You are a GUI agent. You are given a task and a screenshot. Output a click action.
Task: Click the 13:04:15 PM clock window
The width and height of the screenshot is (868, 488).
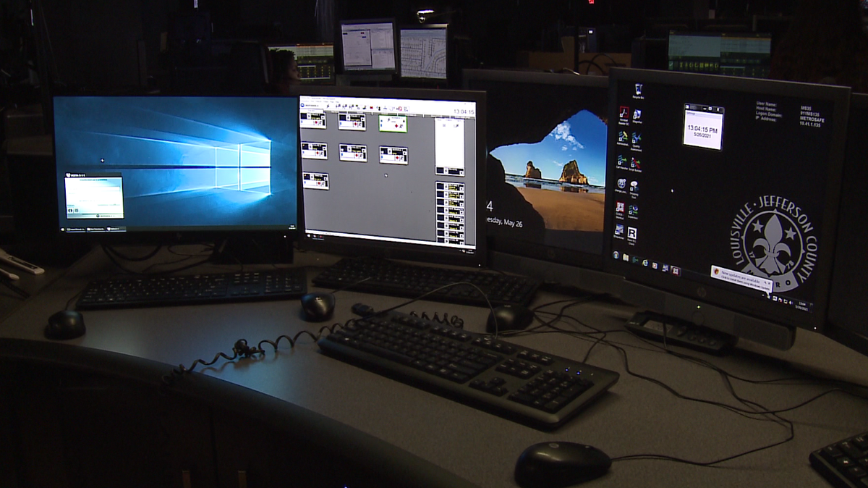tap(703, 127)
